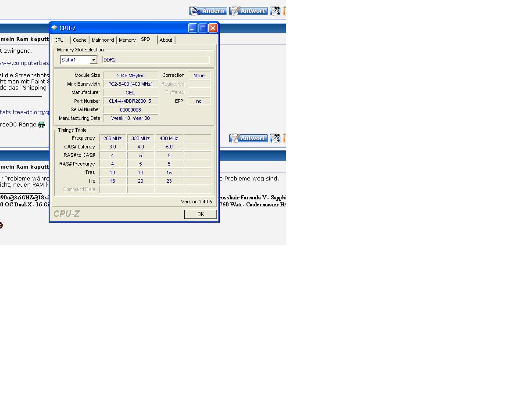Click the Trc value 23
Screen dimensions: 532x393
(169, 181)
